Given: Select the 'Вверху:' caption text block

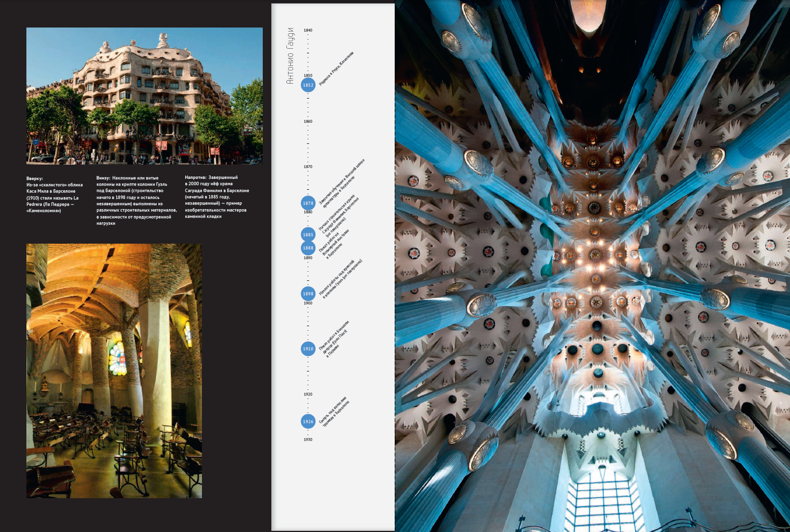Looking at the screenshot, I should [55, 194].
